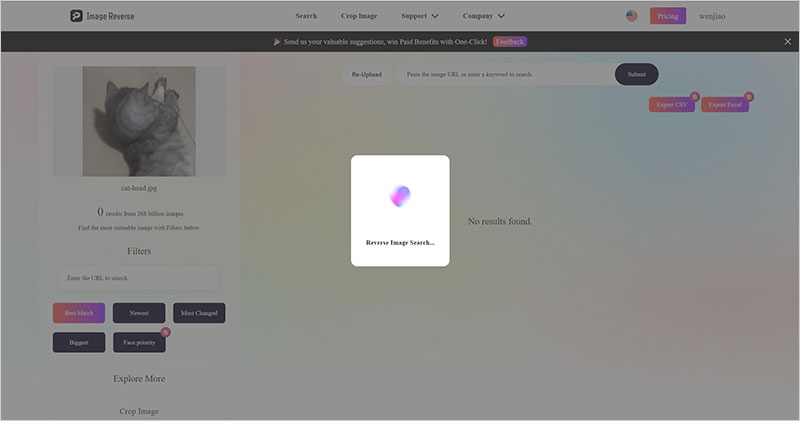The image size is (800, 421).
Task: Click the loading spinner icon in dialog
Action: click(x=401, y=196)
